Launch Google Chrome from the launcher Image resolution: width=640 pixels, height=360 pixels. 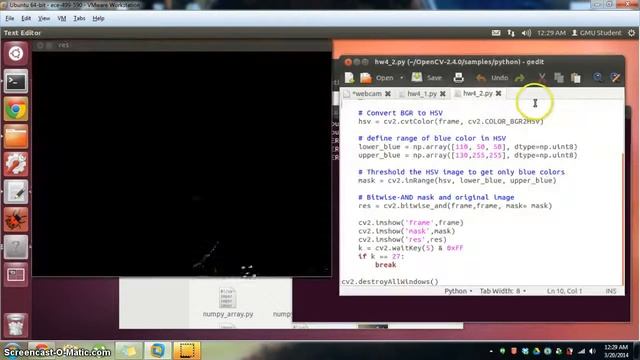coord(16,109)
